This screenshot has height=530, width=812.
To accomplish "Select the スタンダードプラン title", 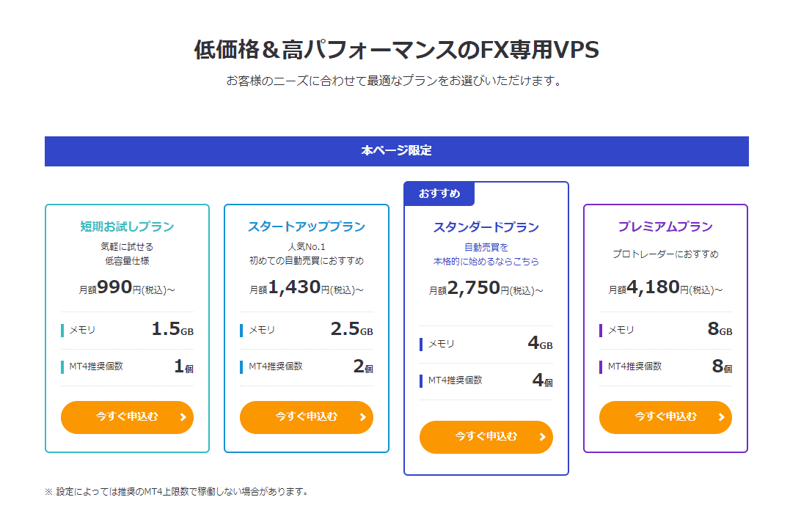I will click(x=486, y=227).
